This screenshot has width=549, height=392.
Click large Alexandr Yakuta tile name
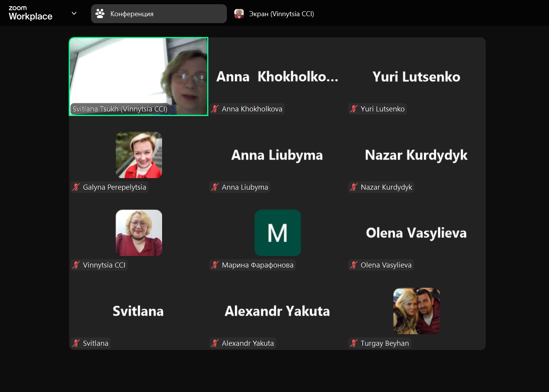click(277, 311)
